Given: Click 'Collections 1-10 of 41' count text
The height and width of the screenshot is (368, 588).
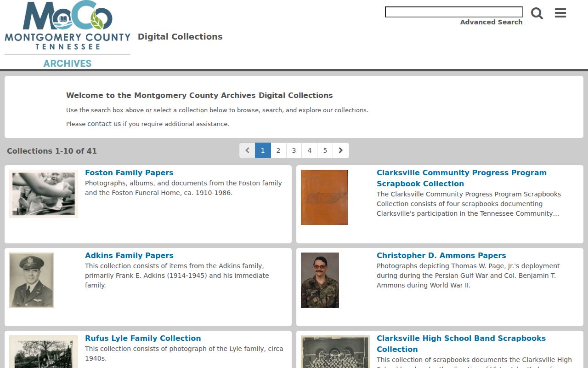Looking at the screenshot, I should click(x=52, y=151).
